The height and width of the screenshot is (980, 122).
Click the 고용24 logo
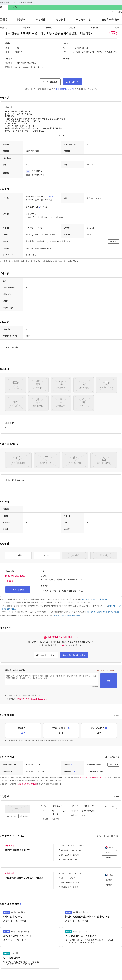[5, 19]
